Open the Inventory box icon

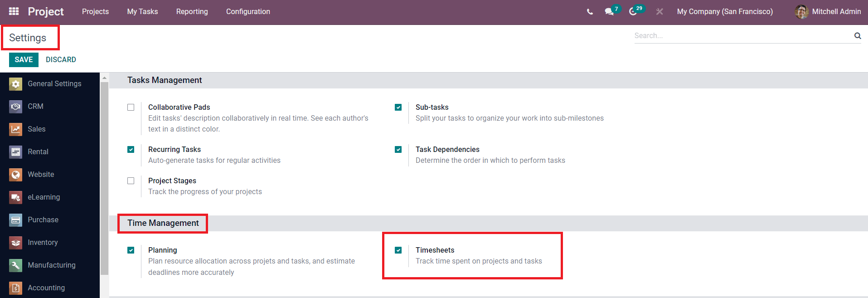(x=16, y=243)
